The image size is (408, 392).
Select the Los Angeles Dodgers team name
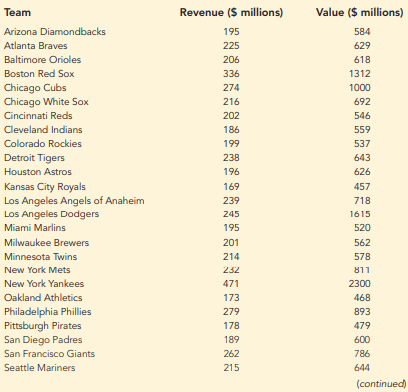51,214
